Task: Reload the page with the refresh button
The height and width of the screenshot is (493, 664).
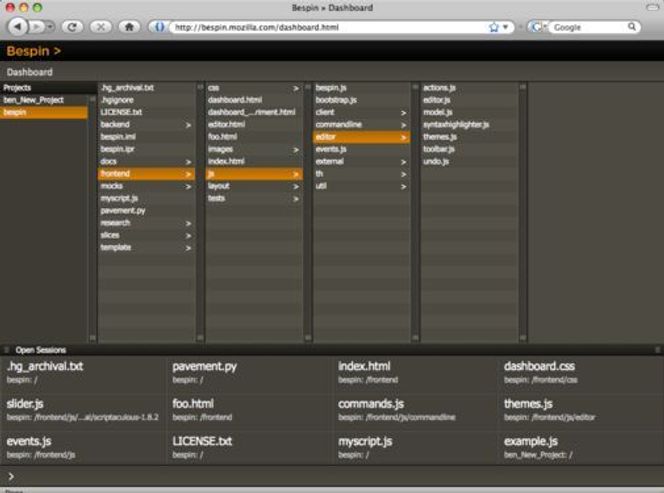Action: pos(72,27)
